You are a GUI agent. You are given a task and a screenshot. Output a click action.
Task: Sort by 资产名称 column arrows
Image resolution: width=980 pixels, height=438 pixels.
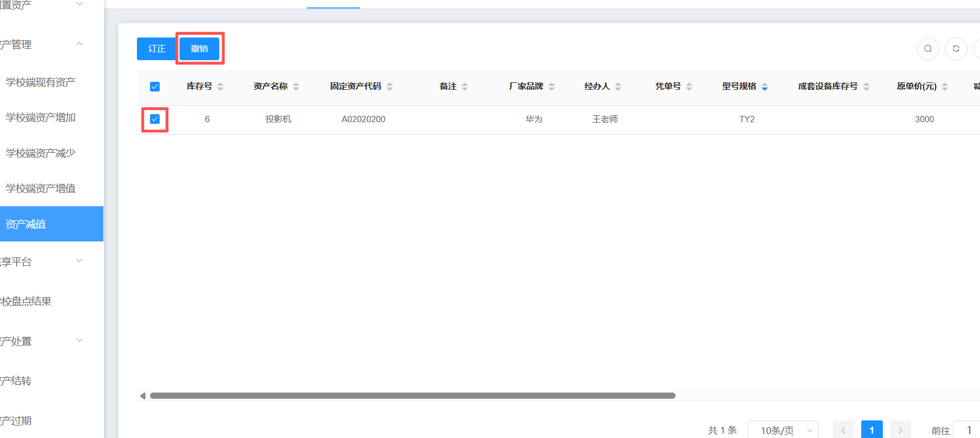point(296,86)
